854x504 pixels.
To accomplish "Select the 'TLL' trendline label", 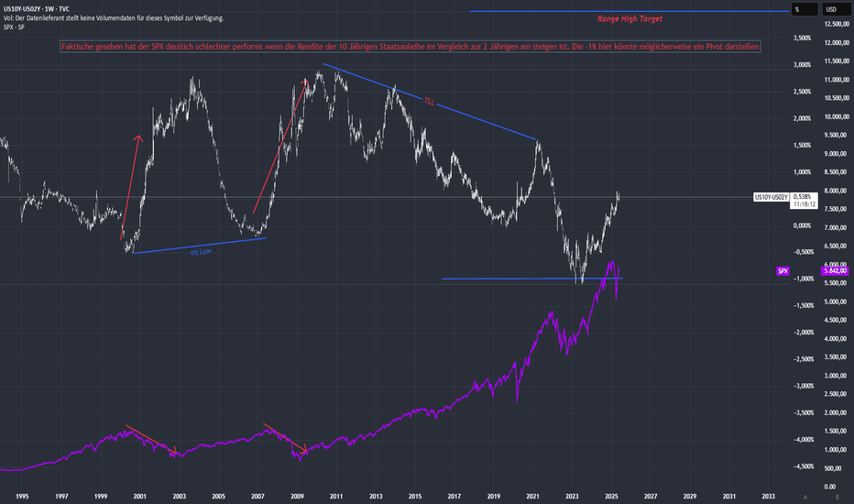I will click(430, 102).
